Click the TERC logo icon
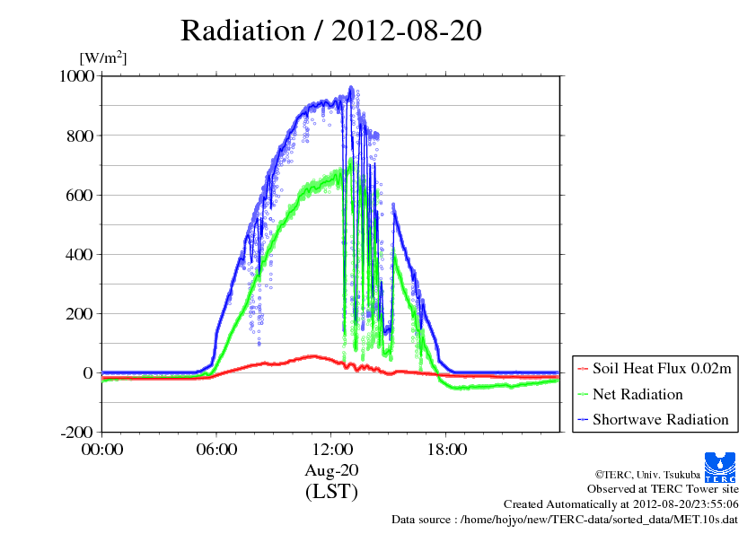Image resolution: width=756 pixels, height=534 pixels. tap(720, 467)
